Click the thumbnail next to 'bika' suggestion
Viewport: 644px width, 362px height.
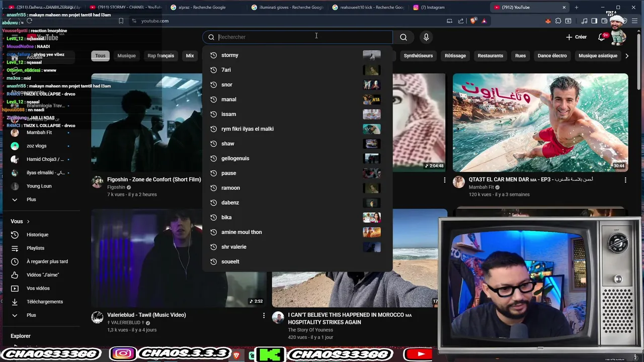point(372,217)
